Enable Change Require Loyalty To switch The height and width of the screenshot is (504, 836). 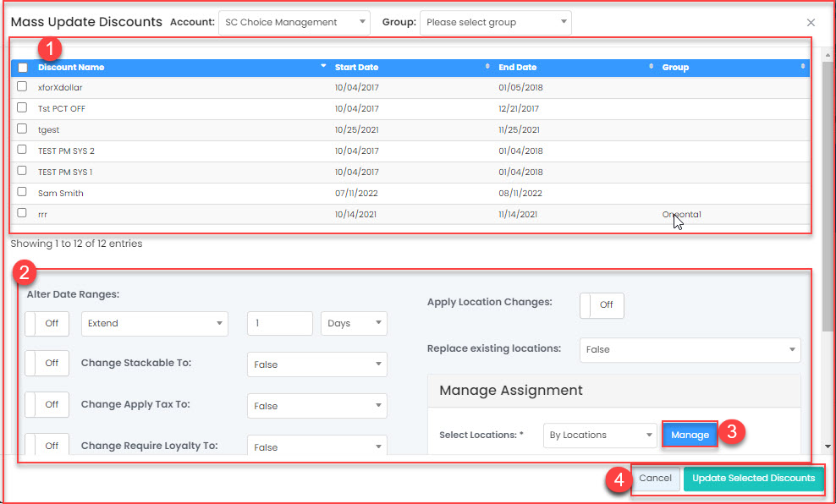click(x=47, y=446)
